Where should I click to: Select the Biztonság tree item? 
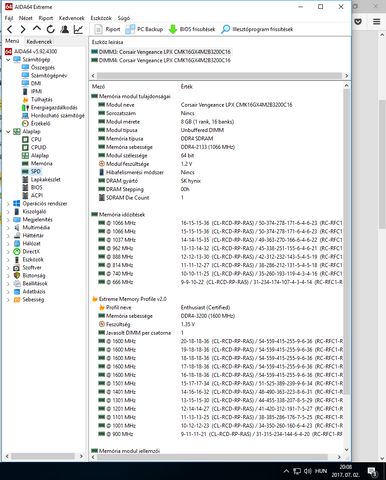29,276
